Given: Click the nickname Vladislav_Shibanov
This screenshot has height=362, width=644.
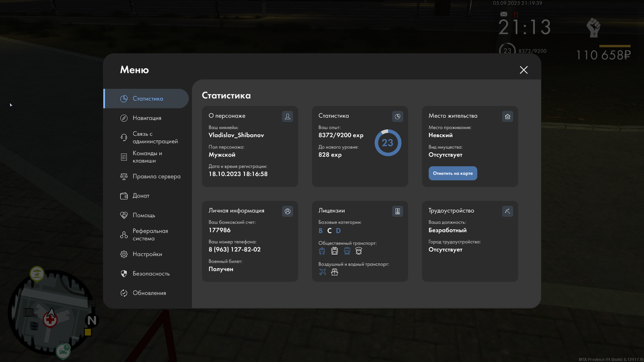Looking at the screenshot, I should tap(236, 135).
